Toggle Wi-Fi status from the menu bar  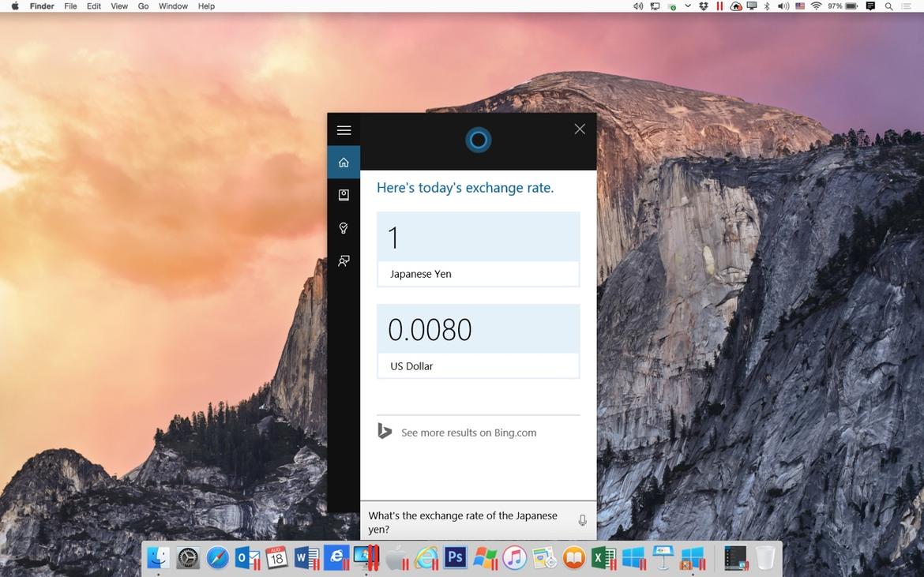coord(817,6)
